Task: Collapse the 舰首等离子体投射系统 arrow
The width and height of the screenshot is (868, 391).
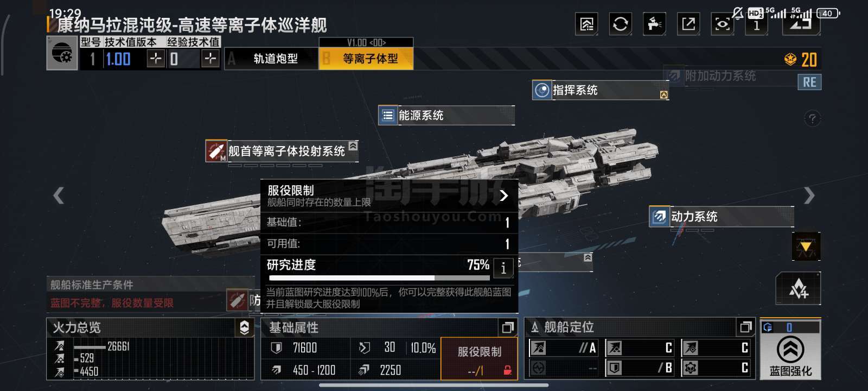Action: tap(353, 146)
